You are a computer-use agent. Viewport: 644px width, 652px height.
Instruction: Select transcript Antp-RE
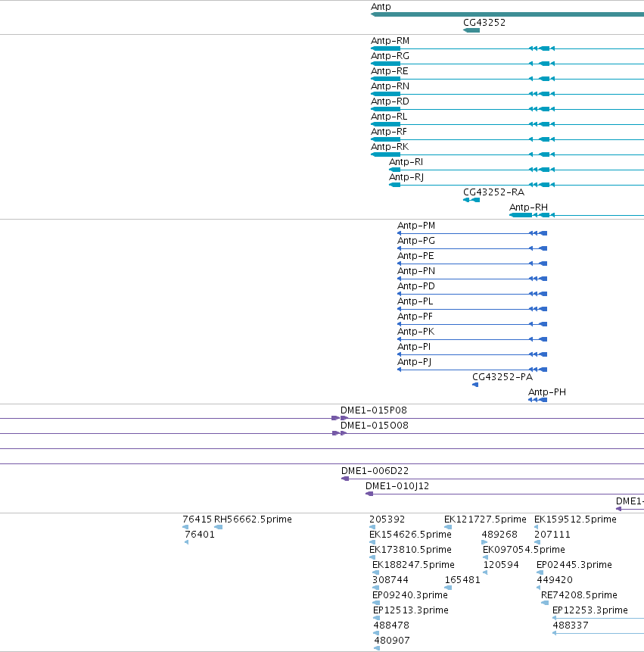click(x=389, y=71)
